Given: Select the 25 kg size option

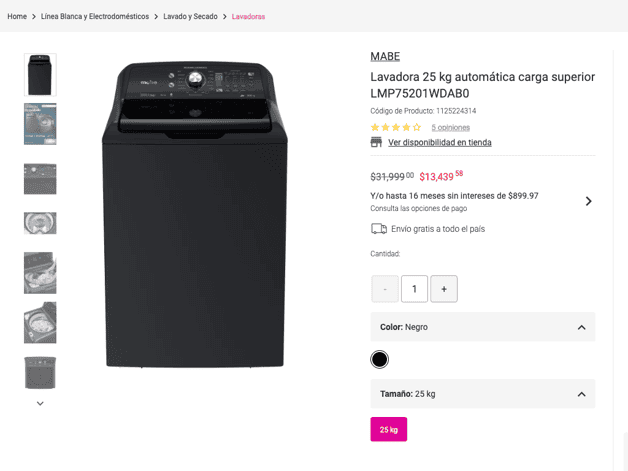Looking at the screenshot, I should coord(388,429).
